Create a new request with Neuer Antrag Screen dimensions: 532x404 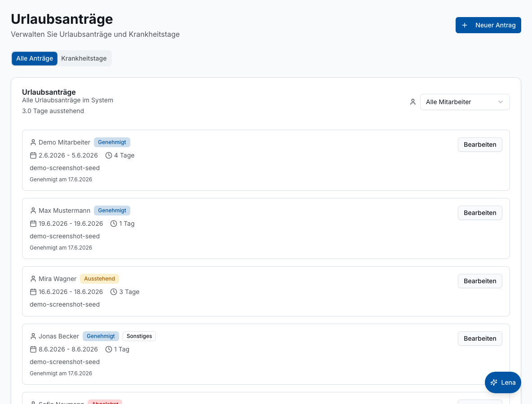point(488,25)
